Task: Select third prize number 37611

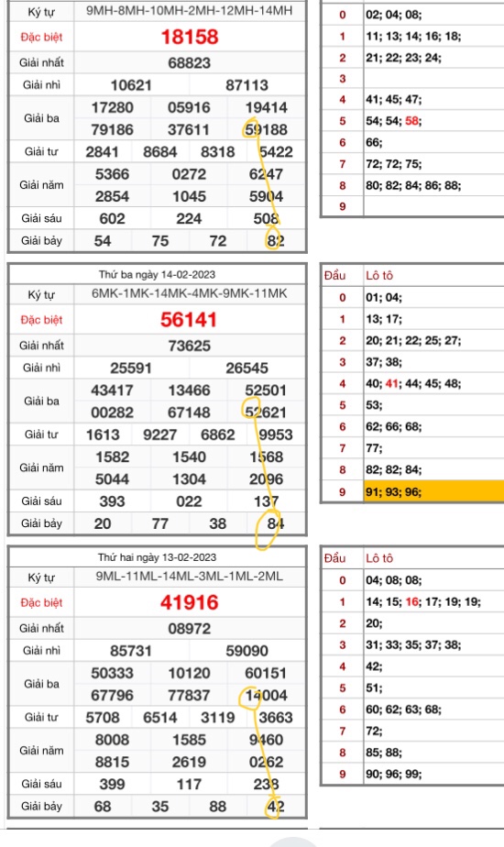Action: (189, 129)
